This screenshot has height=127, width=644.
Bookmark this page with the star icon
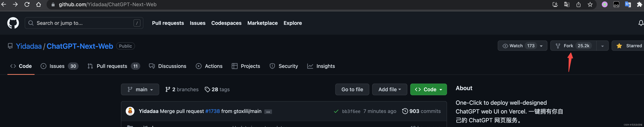[590, 5]
